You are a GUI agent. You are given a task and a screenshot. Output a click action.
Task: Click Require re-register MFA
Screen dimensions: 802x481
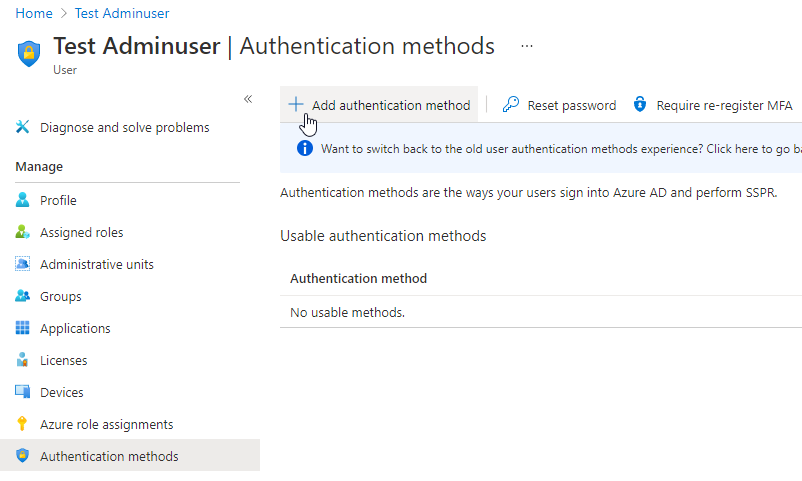tap(724, 105)
